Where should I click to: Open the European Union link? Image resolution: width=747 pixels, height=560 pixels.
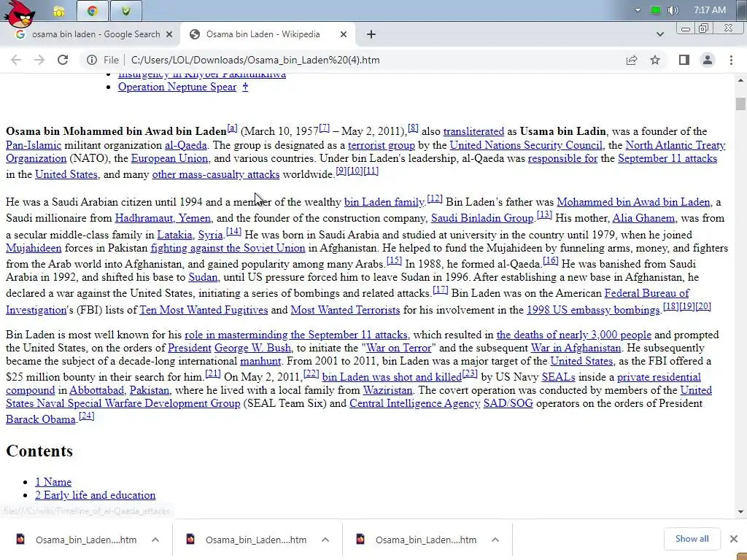pyautogui.click(x=169, y=158)
